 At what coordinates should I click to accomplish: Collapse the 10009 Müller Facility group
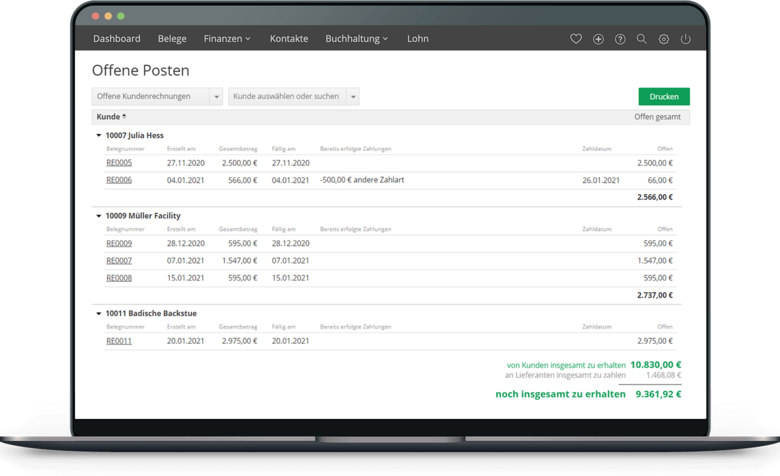pos(98,216)
